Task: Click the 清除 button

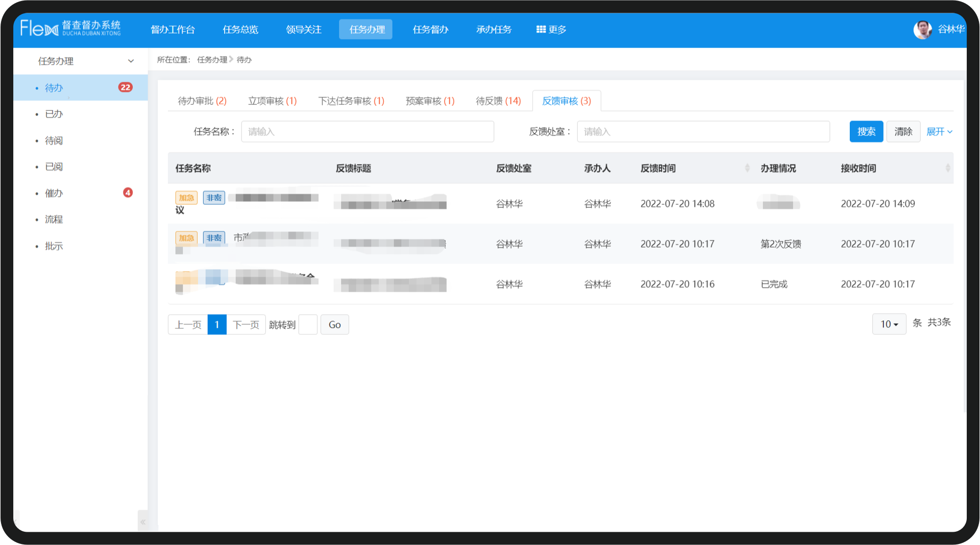Action: (x=903, y=132)
